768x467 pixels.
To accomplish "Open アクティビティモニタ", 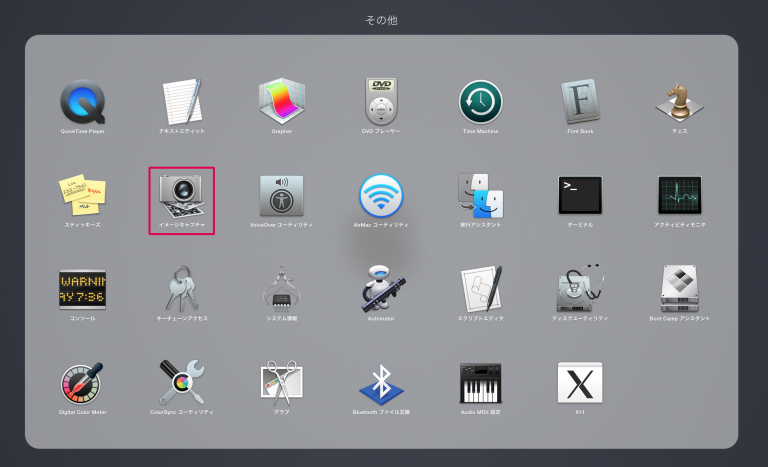I will [x=679, y=195].
